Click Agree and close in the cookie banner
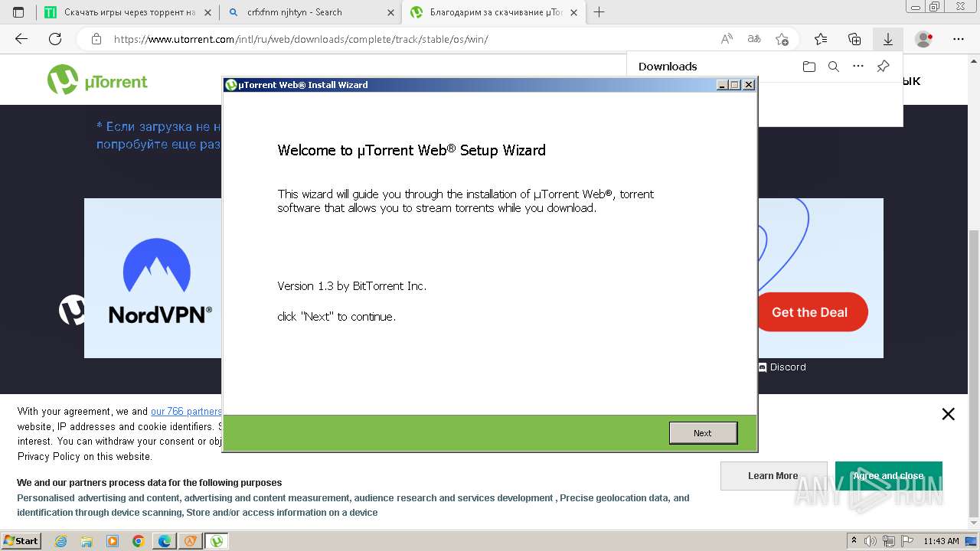 [x=888, y=476]
